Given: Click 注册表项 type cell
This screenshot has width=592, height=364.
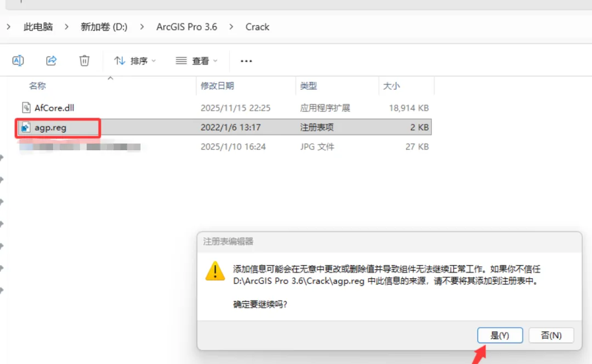Looking at the screenshot, I should [x=317, y=127].
